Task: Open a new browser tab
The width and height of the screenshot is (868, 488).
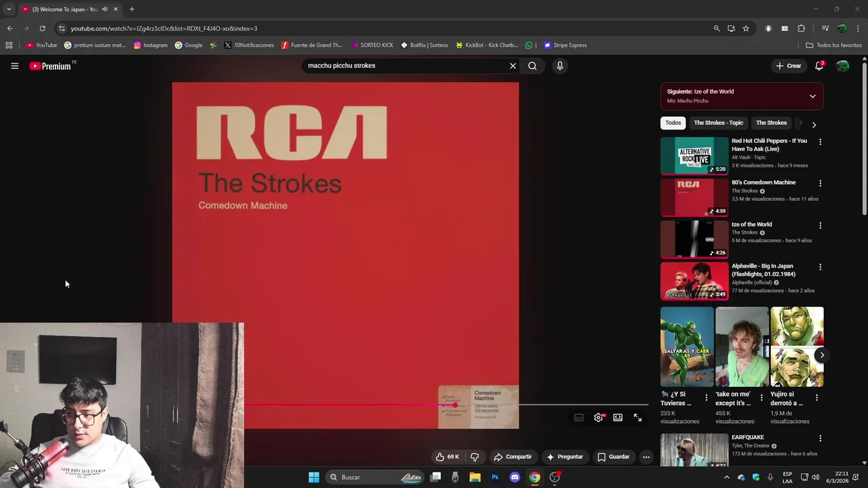Action: click(x=132, y=9)
